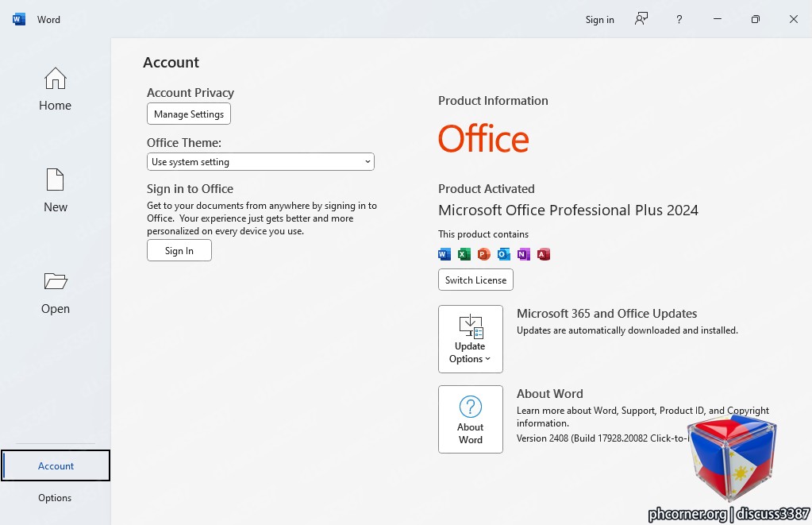The height and width of the screenshot is (525, 812).
Task: Open the About Word dialog
Action: point(470,419)
